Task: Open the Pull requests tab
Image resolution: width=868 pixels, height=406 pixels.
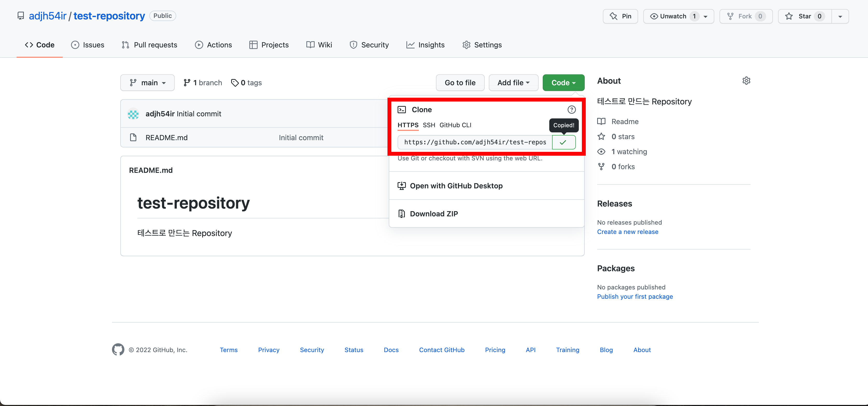Action: [x=149, y=45]
